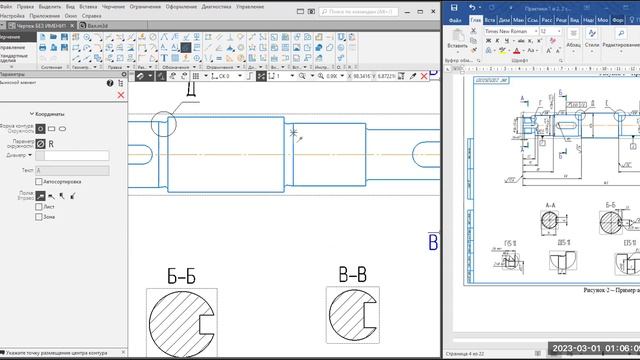Screen dimensions: 640x360
Task: Click the highlighted Detail view tool icon
Action: (186, 48)
